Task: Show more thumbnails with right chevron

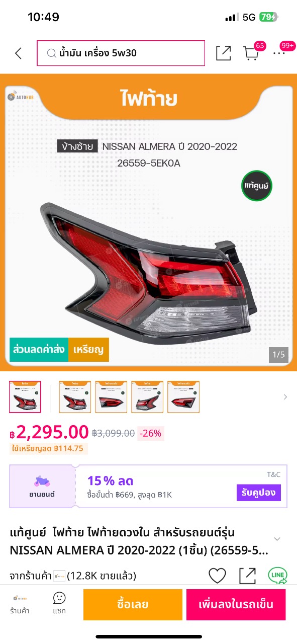Action: pyautogui.click(x=285, y=397)
